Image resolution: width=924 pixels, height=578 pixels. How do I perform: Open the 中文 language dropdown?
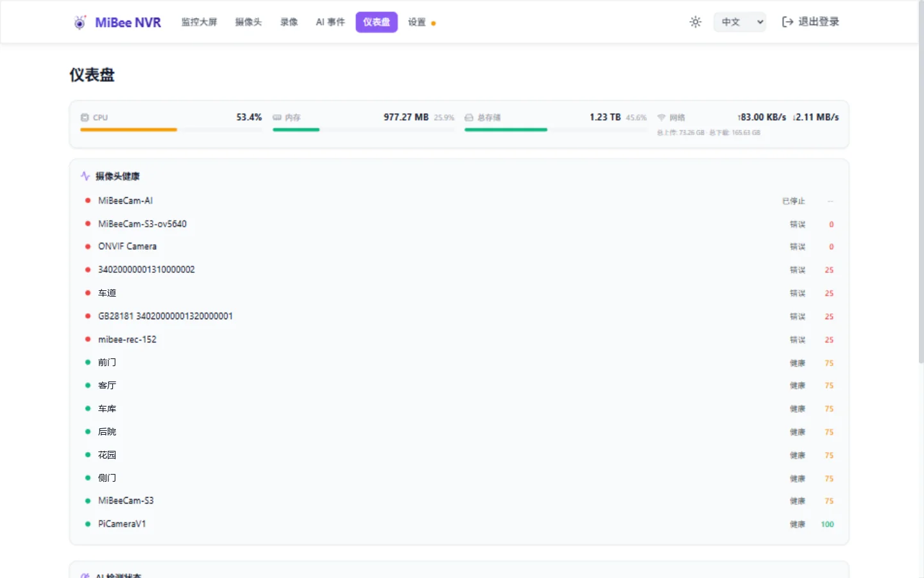pos(740,22)
